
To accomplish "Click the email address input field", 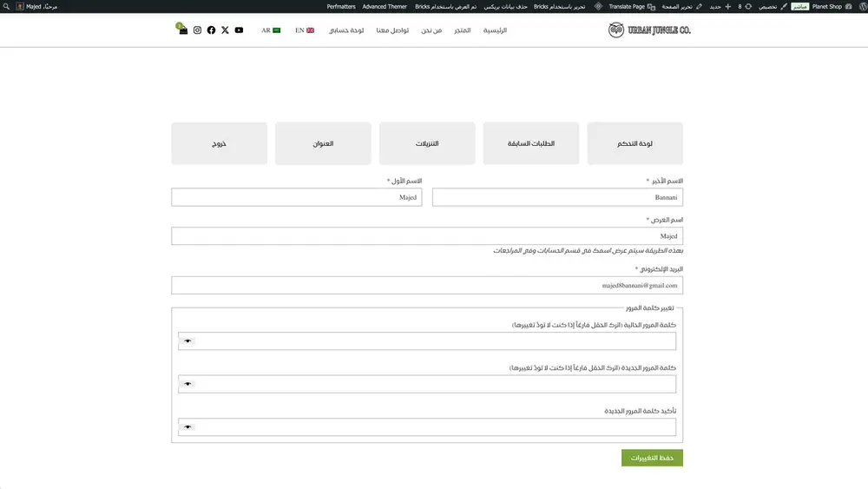I will coord(427,285).
